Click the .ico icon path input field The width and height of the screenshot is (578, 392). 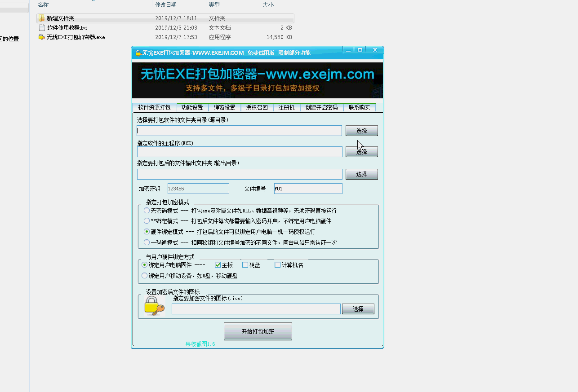coord(256,309)
